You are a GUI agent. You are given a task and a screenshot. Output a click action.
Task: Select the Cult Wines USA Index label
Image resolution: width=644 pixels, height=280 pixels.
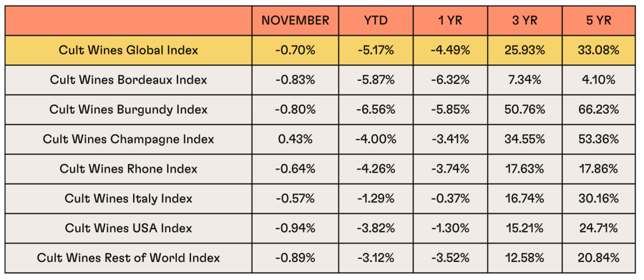pos(129,228)
